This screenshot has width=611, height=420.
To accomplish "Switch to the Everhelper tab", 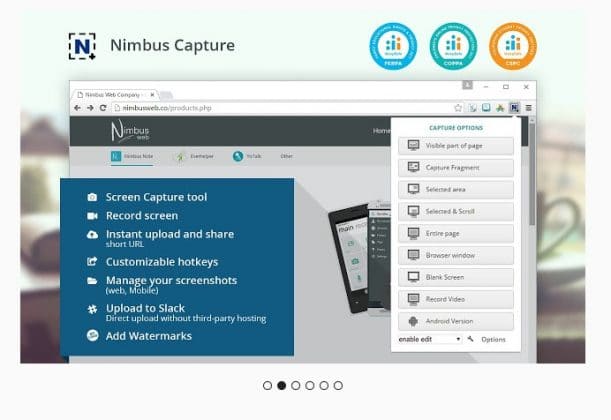I will click(x=194, y=156).
